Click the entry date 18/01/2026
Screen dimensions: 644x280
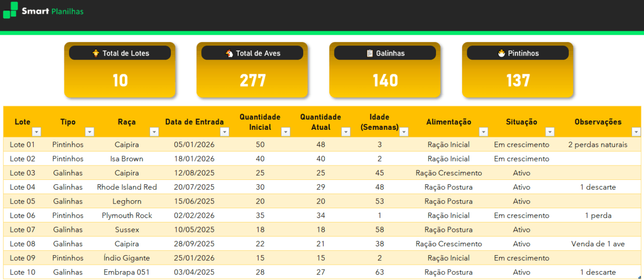[x=194, y=159]
